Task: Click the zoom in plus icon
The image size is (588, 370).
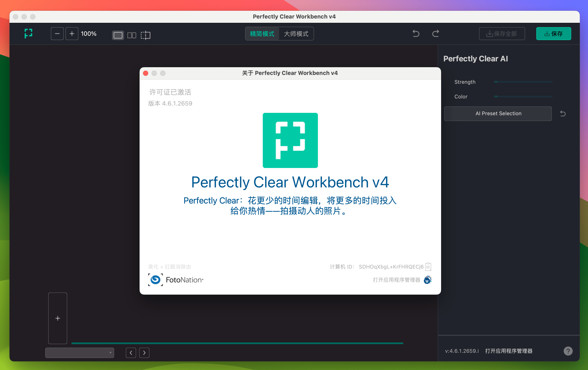Action: coord(71,34)
